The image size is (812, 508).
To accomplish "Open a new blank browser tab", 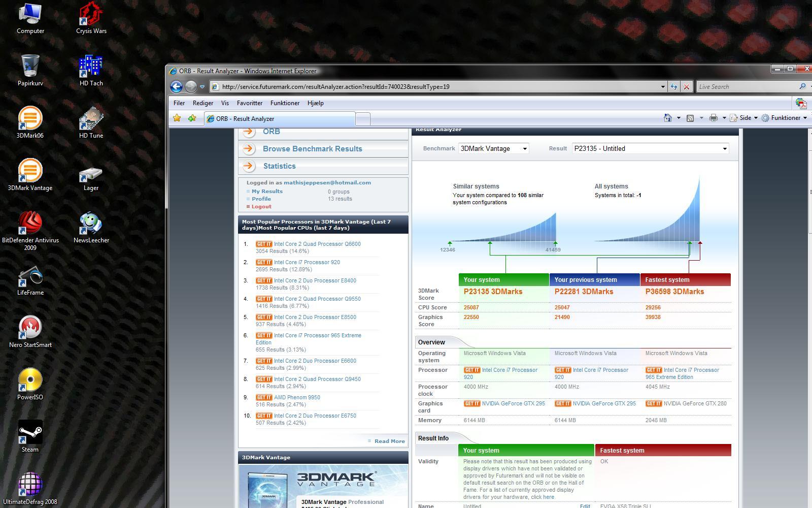I will pos(362,119).
